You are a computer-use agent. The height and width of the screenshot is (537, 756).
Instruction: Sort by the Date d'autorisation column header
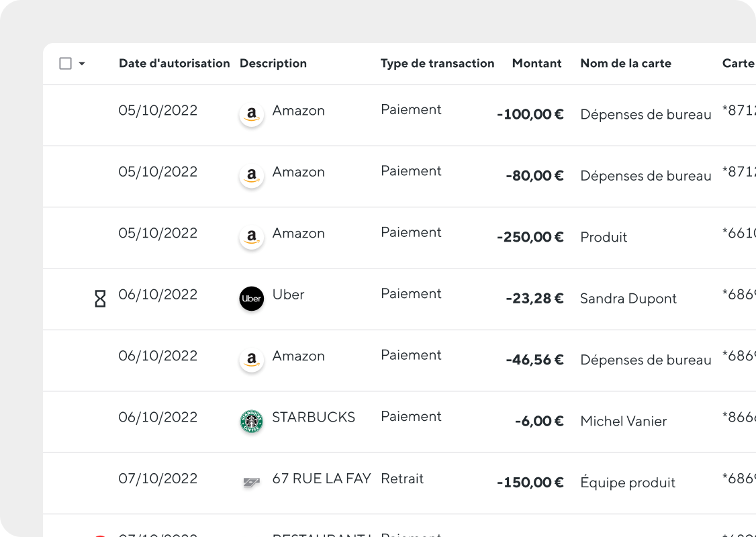[x=174, y=63]
